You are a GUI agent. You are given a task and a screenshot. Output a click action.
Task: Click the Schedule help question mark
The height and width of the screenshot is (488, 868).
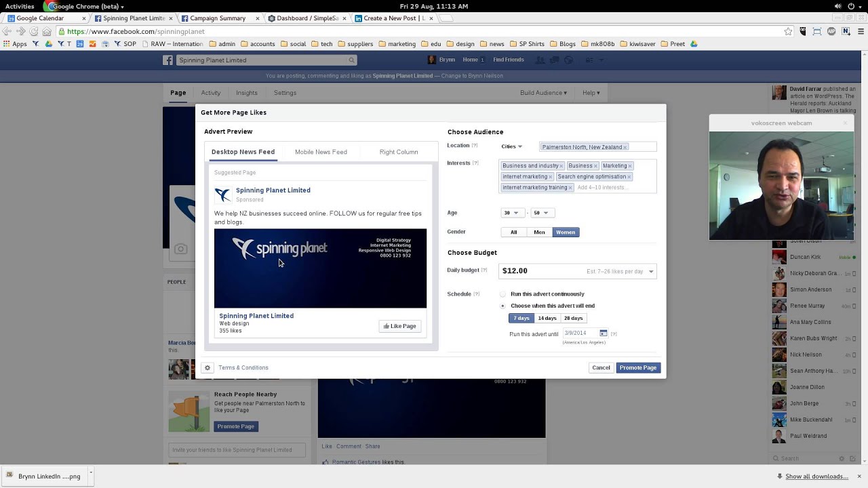(477, 294)
